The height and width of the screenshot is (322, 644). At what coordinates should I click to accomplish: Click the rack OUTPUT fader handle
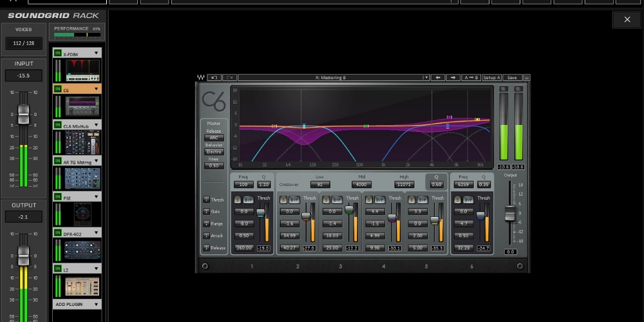(23, 256)
